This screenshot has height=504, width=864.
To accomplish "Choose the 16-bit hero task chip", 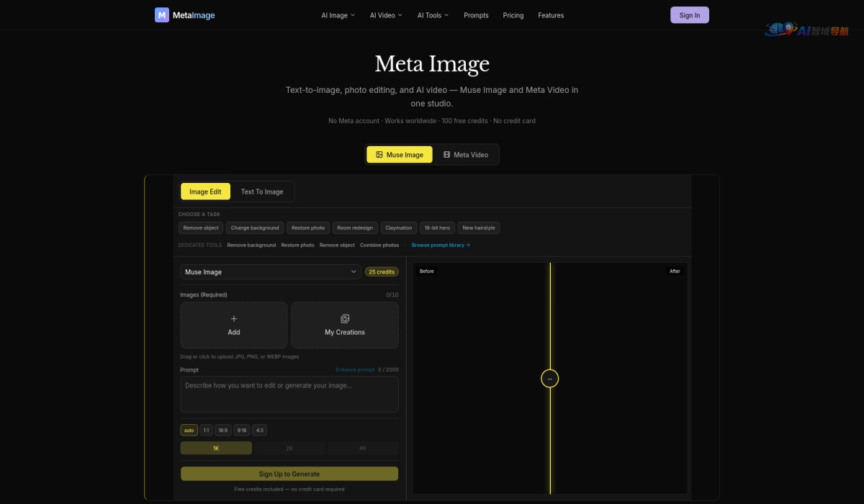I will point(437,228).
